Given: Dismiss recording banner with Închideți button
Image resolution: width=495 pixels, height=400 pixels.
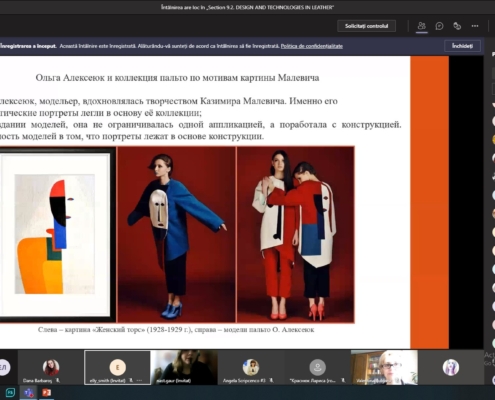Looking at the screenshot, I should pyautogui.click(x=462, y=46).
